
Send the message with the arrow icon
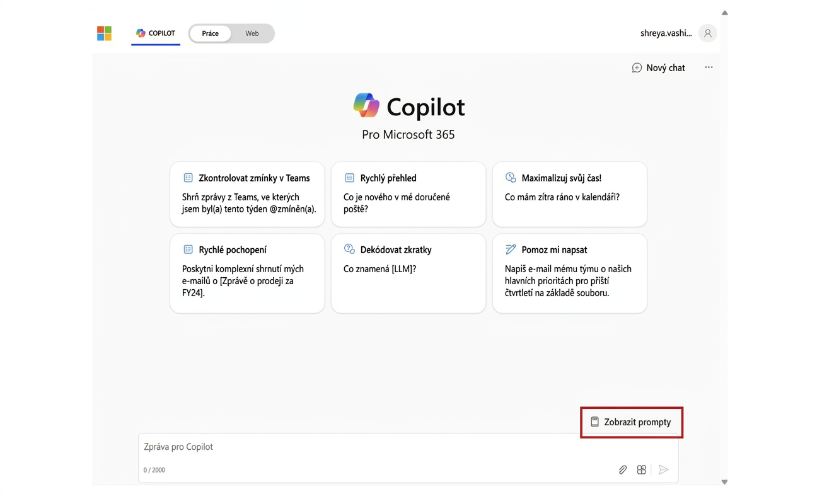pyautogui.click(x=663, y=469)
